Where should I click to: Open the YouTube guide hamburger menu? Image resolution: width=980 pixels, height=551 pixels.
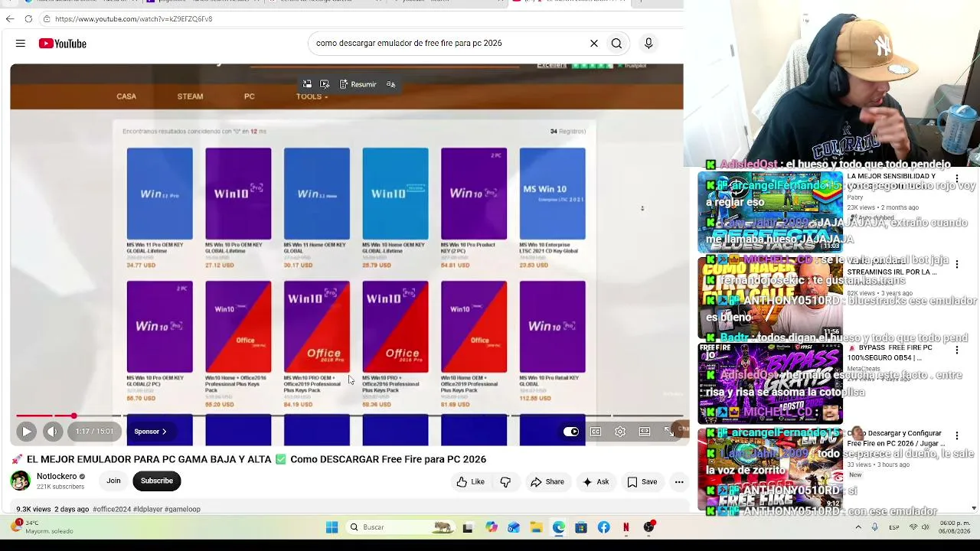tap(21, 44)
